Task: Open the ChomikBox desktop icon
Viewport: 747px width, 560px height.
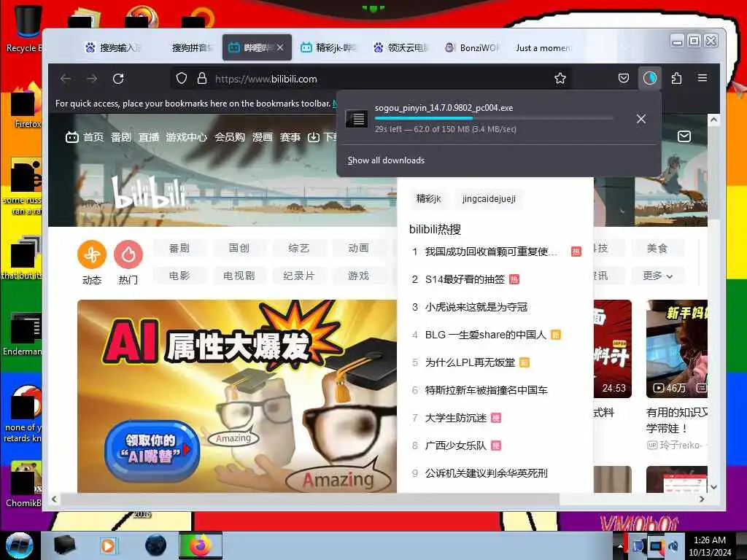Action: [24, 484]
